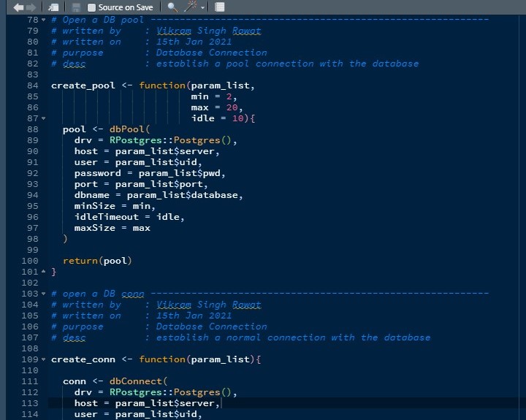This screenshot has width=526, height=420.
Task: Click the show in new window icon
Action: [x=54, y=7]
